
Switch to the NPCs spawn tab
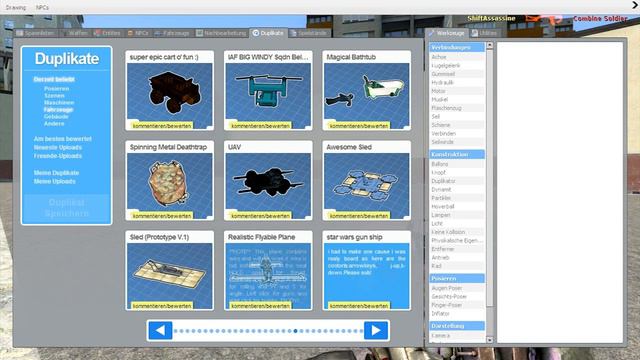[x=138, y=33]
